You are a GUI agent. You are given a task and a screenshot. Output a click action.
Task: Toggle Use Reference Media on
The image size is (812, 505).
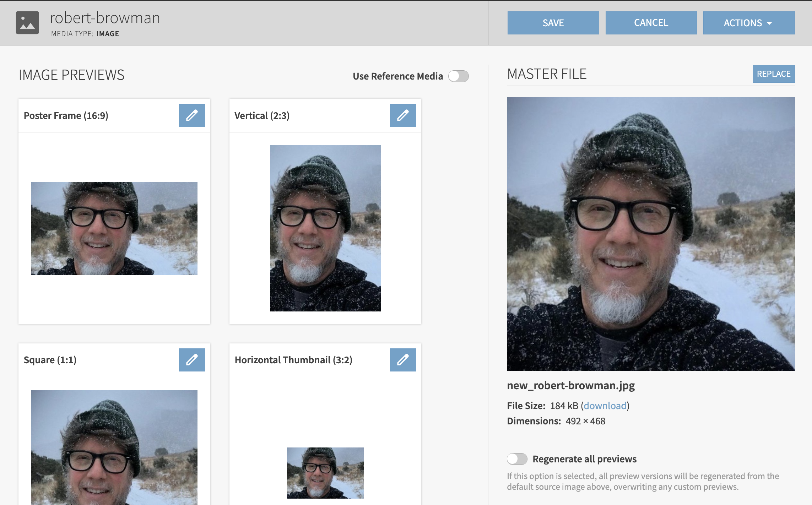(459, 76)
